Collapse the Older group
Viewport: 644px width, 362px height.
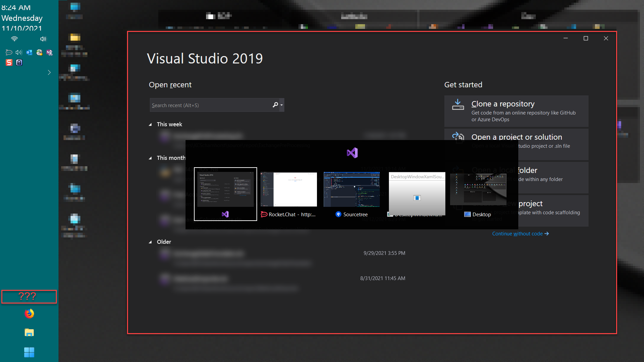(x=150, y=242)
